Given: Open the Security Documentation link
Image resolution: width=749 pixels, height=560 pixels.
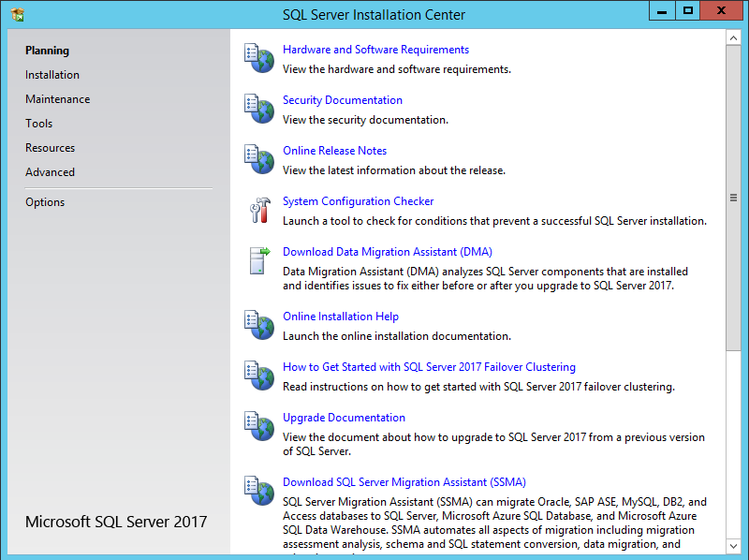Looking at the screenshot, I should pyautogui.click(x=343, y=100).
